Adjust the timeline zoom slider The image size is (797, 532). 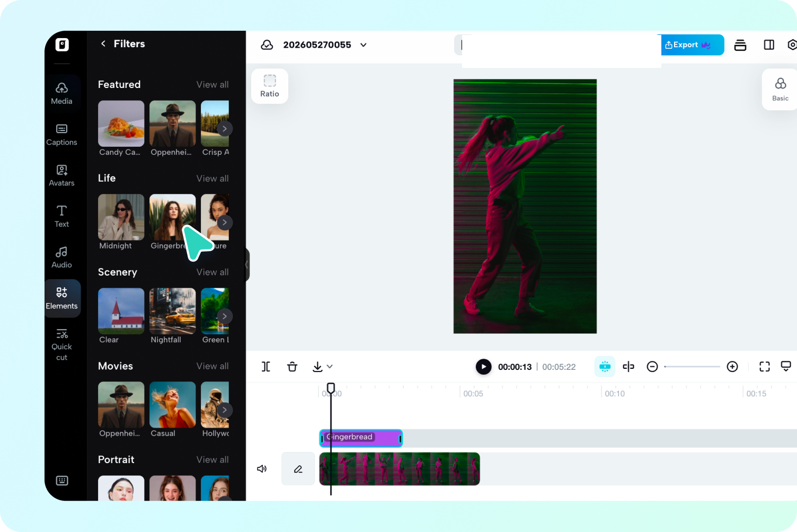(692, 367)
